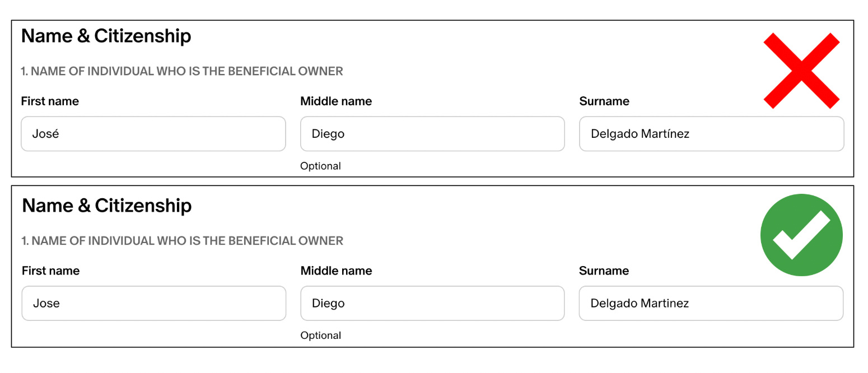Click the lower Optional helper text
This screenshot has height=373, width=868.
(320, 335)
